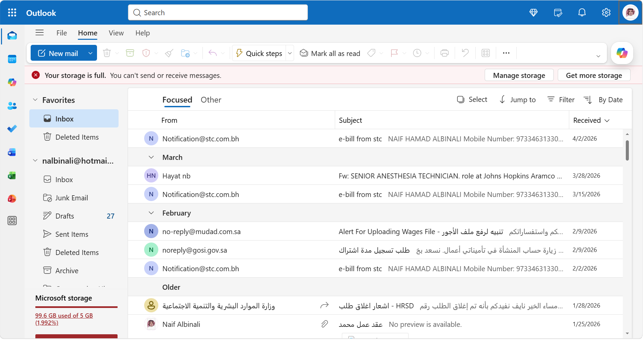Open Received column sort dropdown
This screenshot has width=644, height=340.
pyautogui.click(x=607, y=120)
